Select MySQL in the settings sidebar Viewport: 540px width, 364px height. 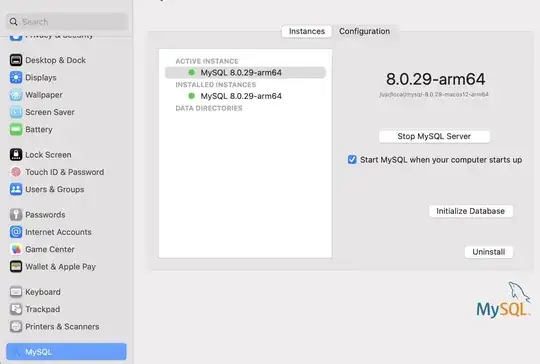pos(66,352)
